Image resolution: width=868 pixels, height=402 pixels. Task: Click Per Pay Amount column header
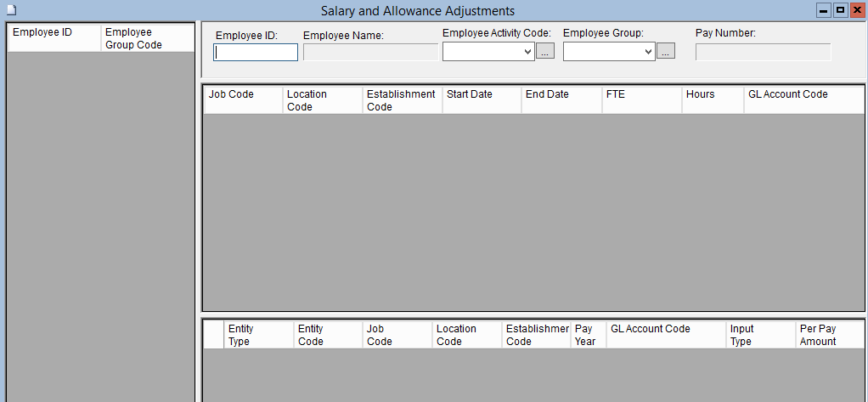click(829, 335)
